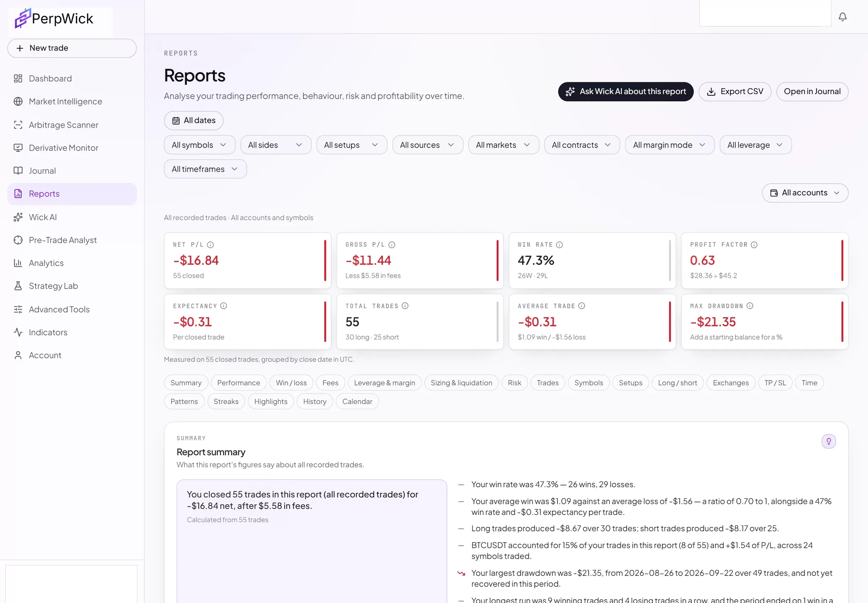The width and height of the screenshot is (868, 603).
Task: Jump to the Fees section
Action: (x=331, y=383)
